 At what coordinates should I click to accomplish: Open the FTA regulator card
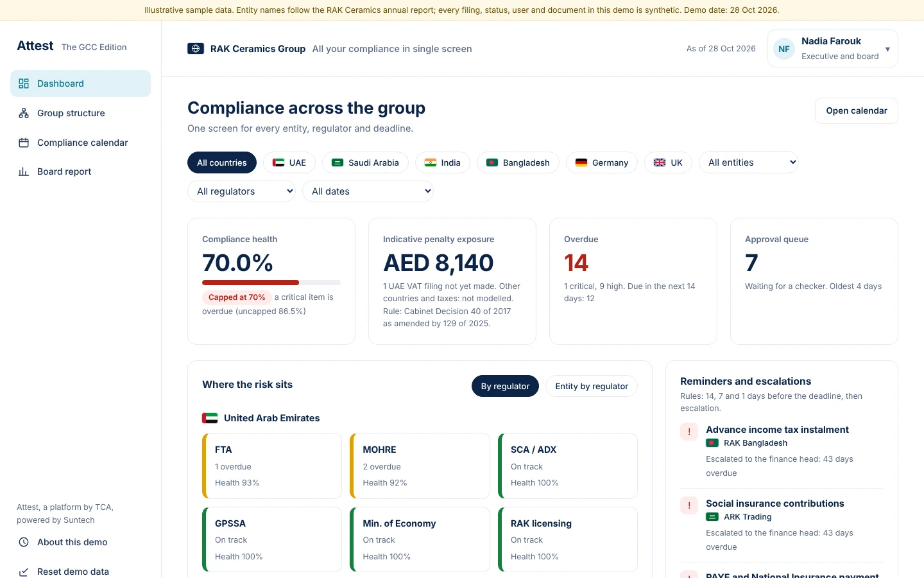coord(272,466)
